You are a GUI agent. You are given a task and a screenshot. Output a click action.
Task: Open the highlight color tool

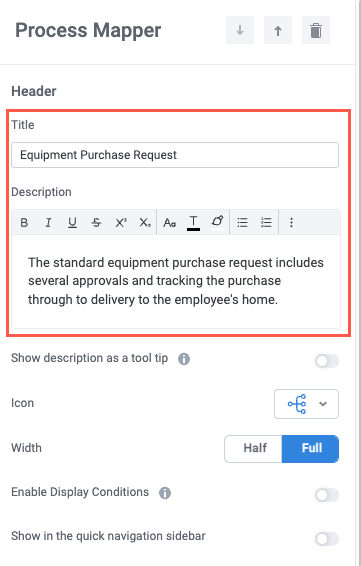[217, 222]
